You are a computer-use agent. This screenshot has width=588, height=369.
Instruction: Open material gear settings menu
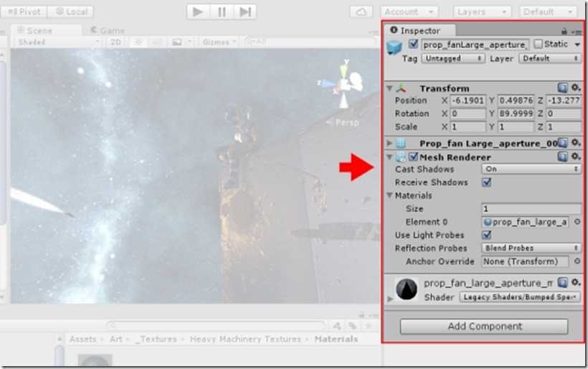click(x=576, y=282)
